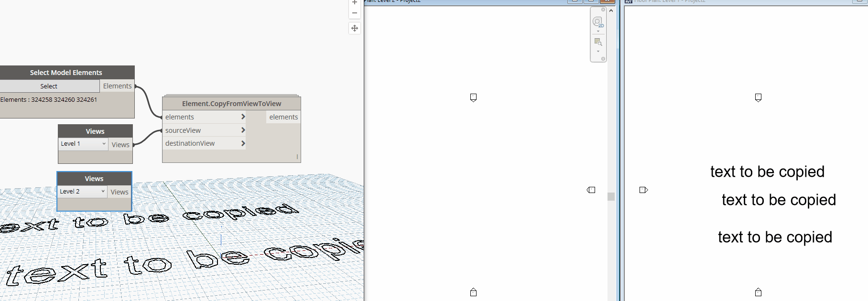Click the Dynamo pan mode icon
The height and width of the screenshot is (301, 868).
(355, 28)
